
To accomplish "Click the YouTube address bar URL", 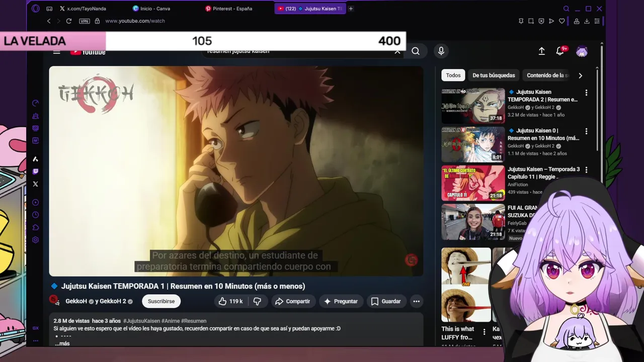I will click(135, 21).
